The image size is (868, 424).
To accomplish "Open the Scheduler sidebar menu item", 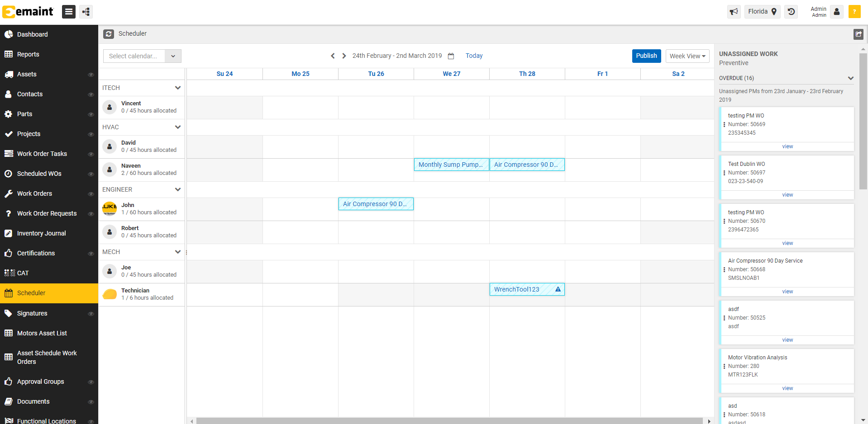I will 31,293.
